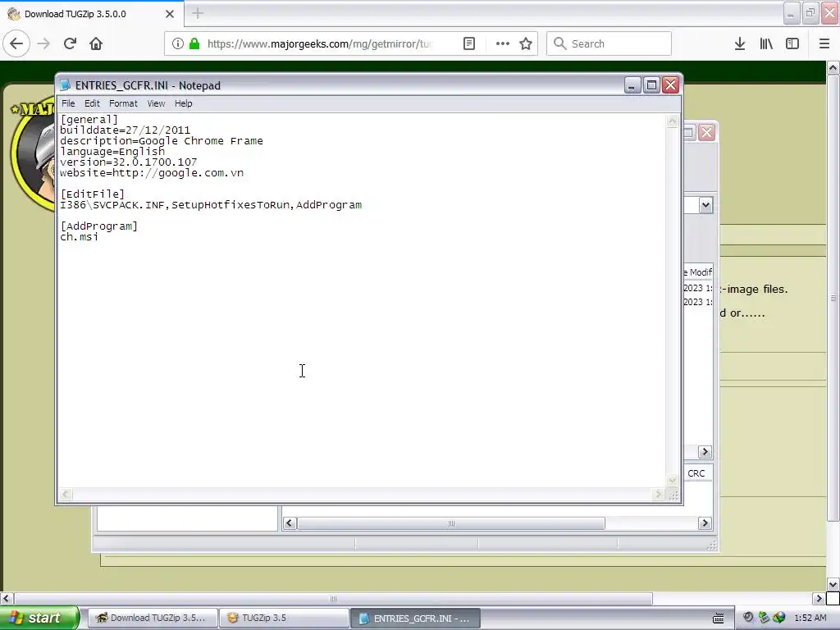Click the green padlock security icon
Viewport: 840px width, 630px height.
tap(194, 43)
